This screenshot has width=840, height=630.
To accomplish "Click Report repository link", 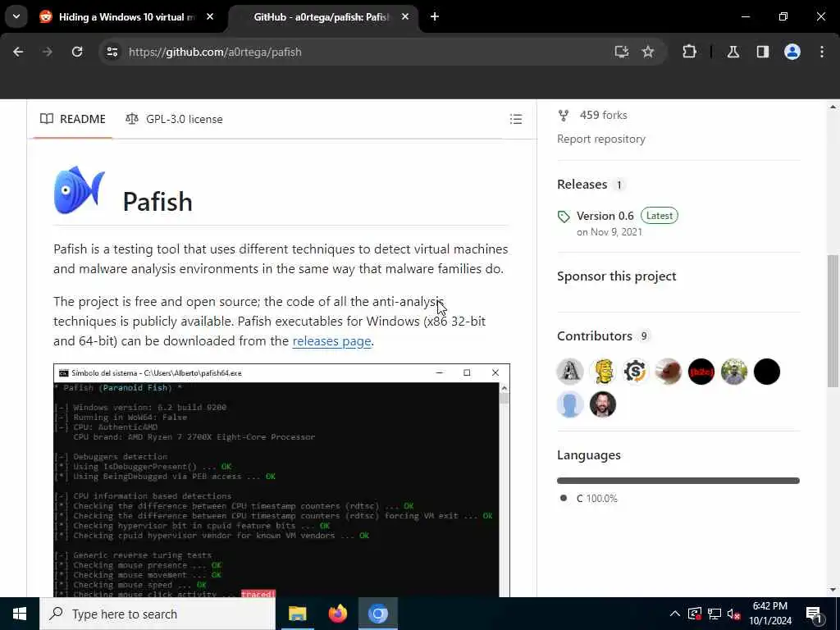I will pyautogui.click(x=601, y=139).
